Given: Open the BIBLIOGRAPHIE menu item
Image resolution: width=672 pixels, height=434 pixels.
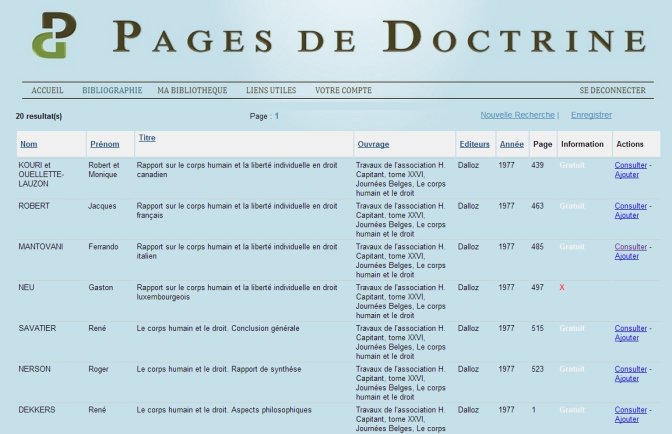Looking at the screenshot, I should 112,90.
